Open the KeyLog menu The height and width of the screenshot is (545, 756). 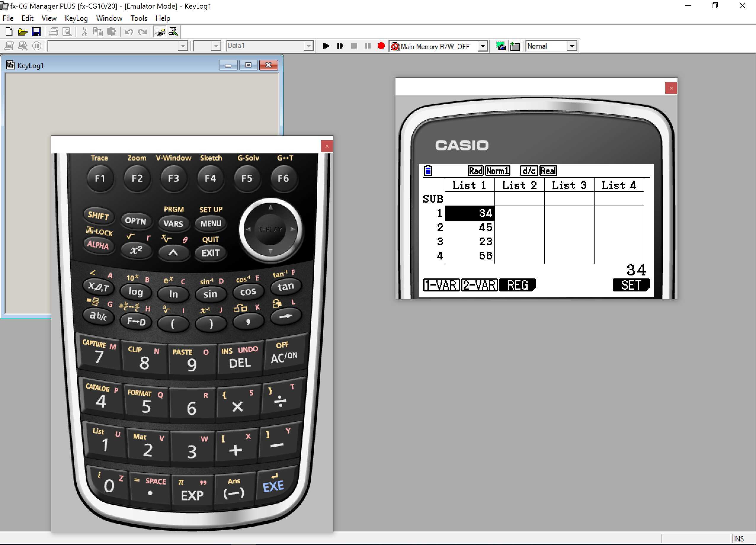76,18
